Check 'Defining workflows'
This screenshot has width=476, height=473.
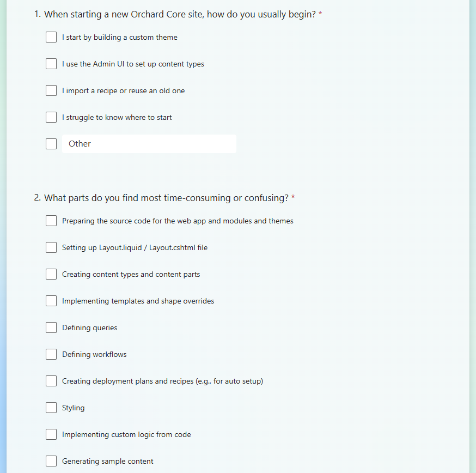(51, 354)
